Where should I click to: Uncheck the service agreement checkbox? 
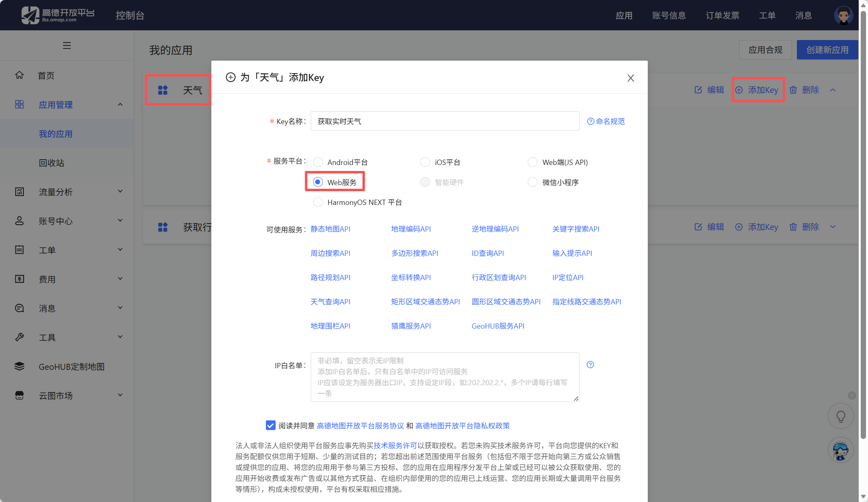[x=270, y=425]
